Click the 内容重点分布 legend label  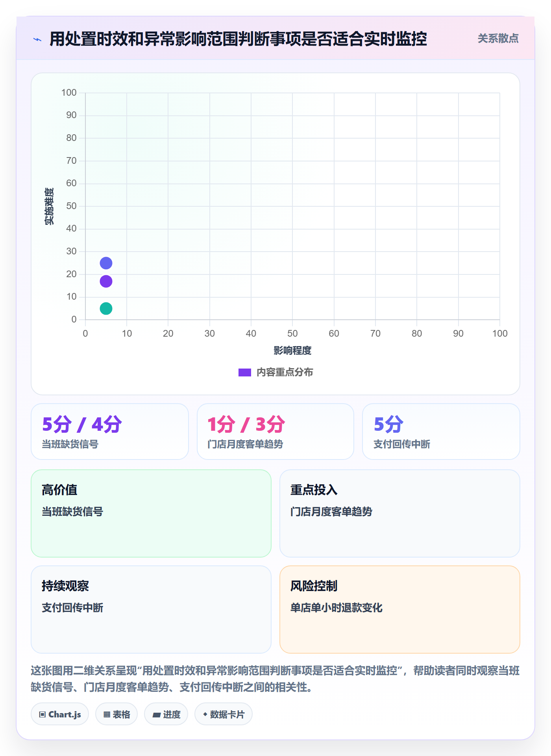point(285,372)
